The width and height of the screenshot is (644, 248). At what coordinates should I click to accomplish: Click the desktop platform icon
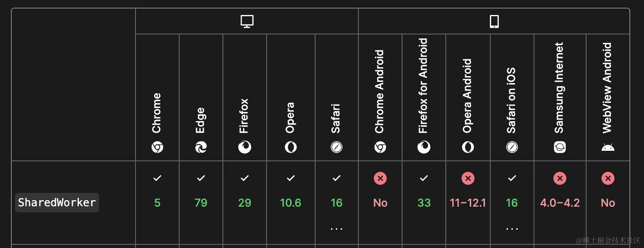[247, 21]
